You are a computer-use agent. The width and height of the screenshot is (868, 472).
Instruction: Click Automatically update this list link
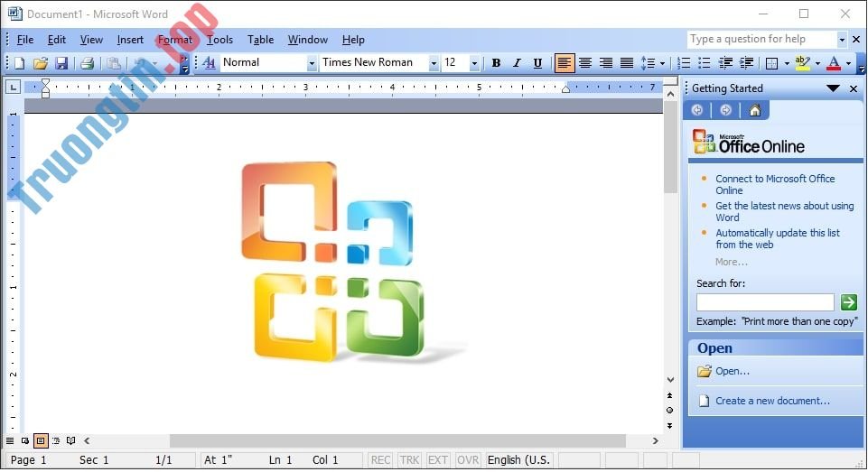pyautogui.click(x=777, y=238)
